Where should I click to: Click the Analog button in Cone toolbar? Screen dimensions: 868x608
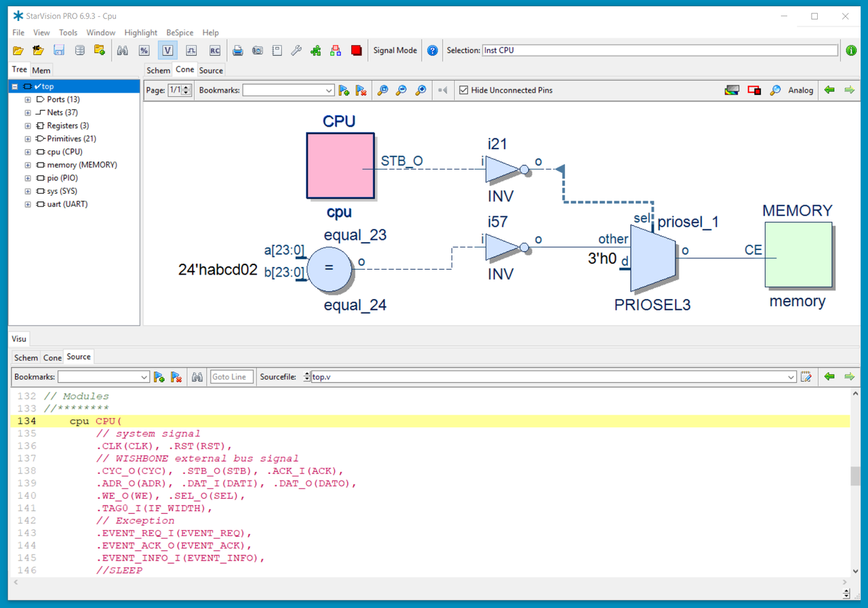(800, 90)
